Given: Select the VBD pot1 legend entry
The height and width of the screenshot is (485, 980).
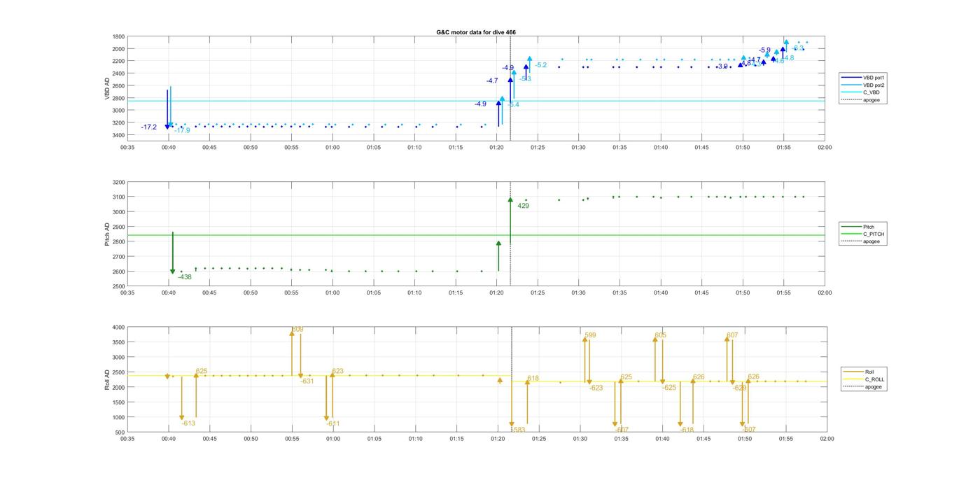Looking at the screenshot, I should [864, 78].
